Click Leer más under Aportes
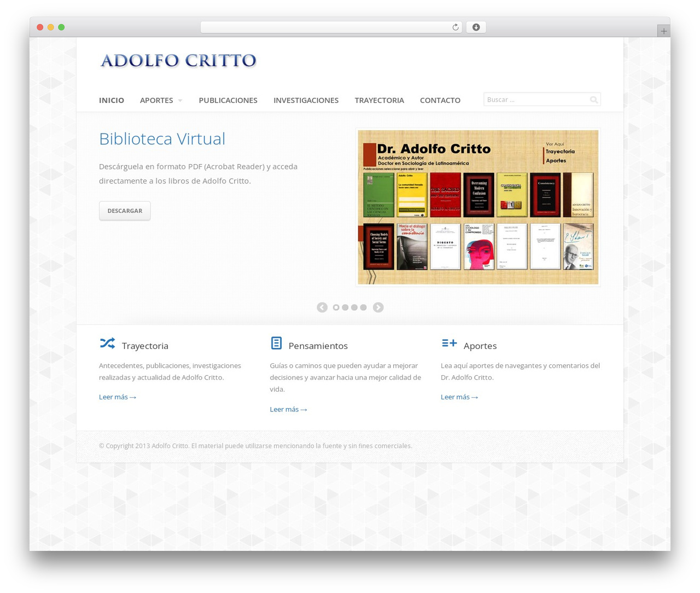Viewport: 700px width, 593px height. coord(459,397)
